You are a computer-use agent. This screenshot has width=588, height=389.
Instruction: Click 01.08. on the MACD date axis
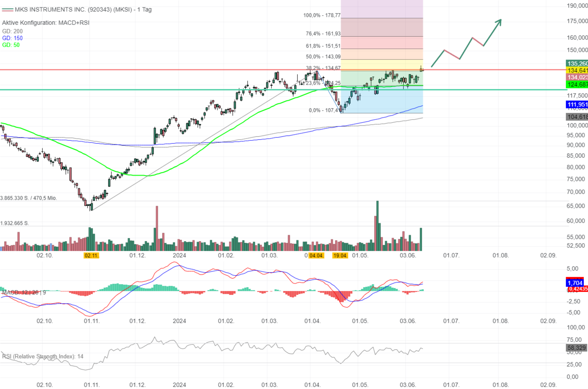tap(501, 321)
